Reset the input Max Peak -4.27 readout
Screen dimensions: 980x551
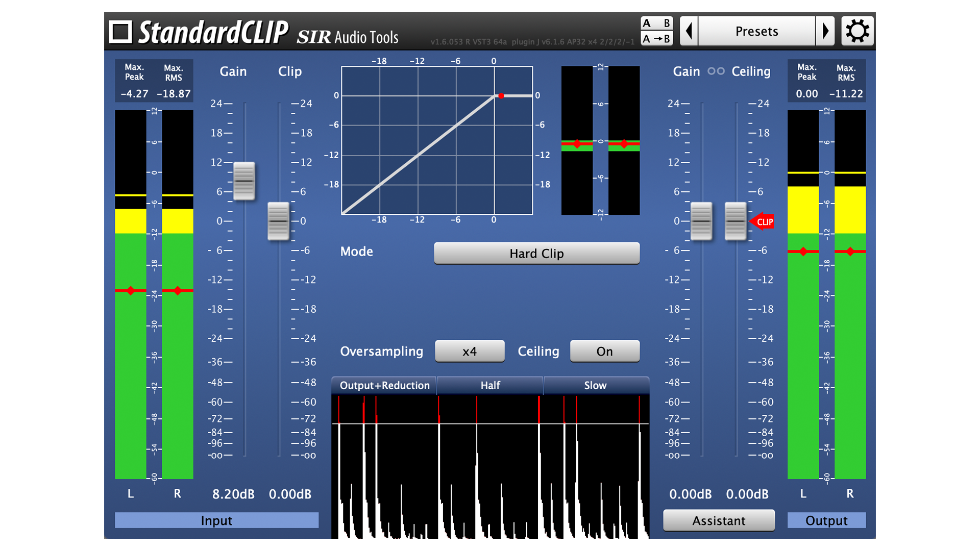[x=134, y=94]
